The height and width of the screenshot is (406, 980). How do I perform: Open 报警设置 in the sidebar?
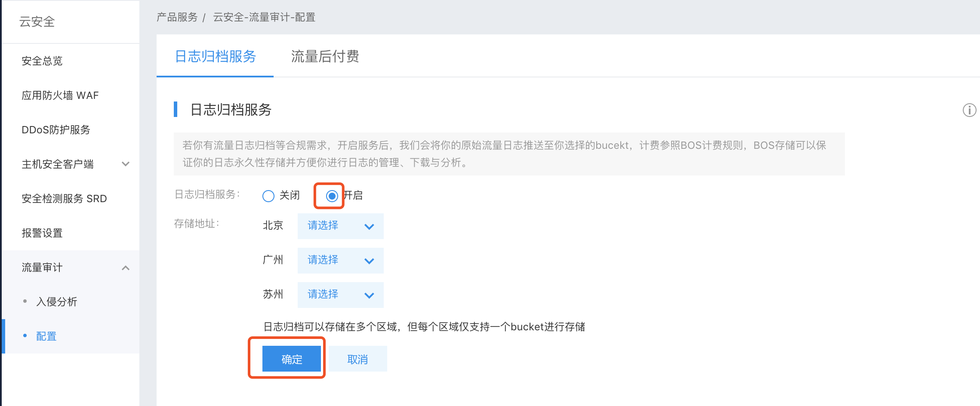coord(42,233)
